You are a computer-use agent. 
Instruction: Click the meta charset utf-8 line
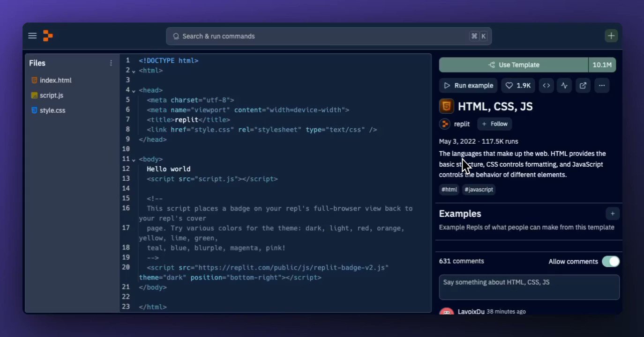click(x=190, y=100)
